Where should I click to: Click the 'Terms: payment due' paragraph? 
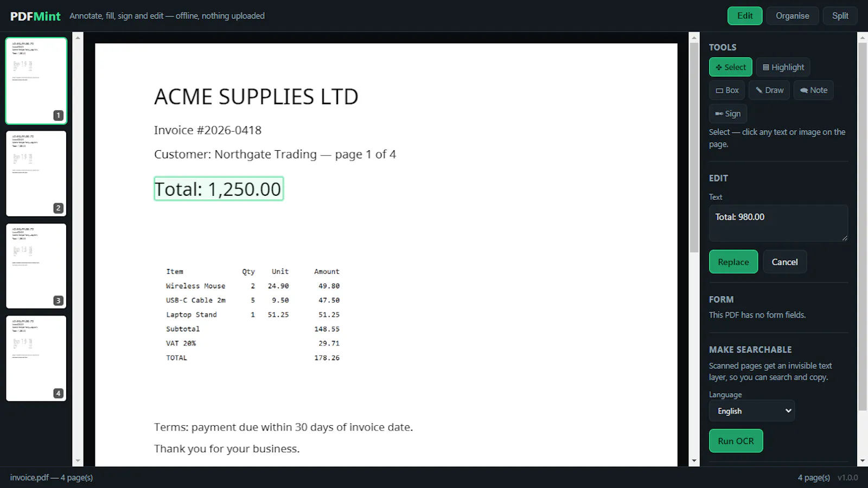pos(284,427)
